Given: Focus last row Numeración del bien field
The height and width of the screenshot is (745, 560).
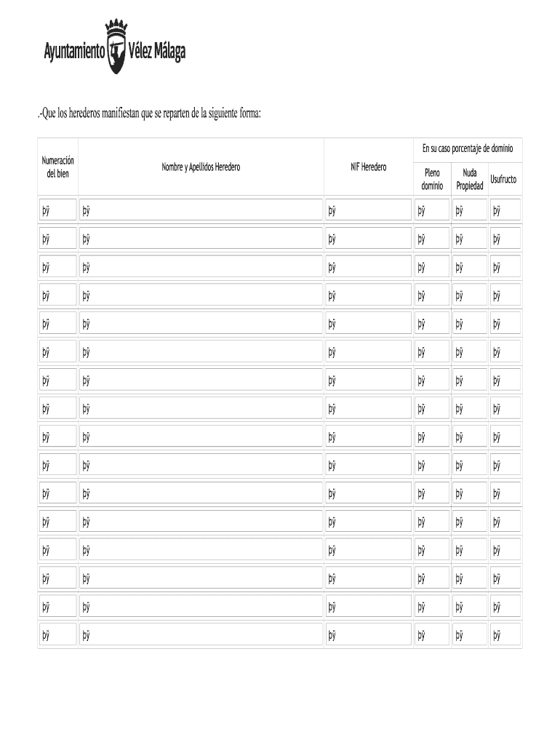Looking at the screenshot, I should click(x=57, y=635).
